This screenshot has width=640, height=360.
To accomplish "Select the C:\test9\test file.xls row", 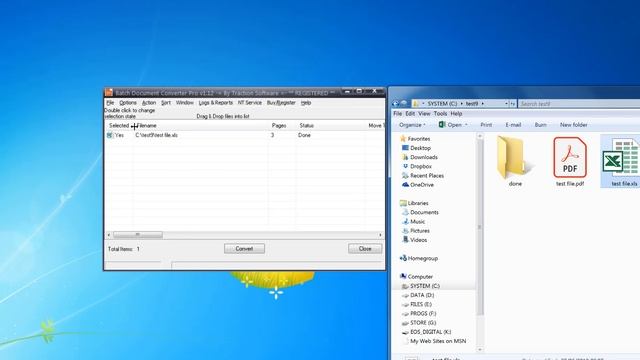I will (x=244, y=135).
